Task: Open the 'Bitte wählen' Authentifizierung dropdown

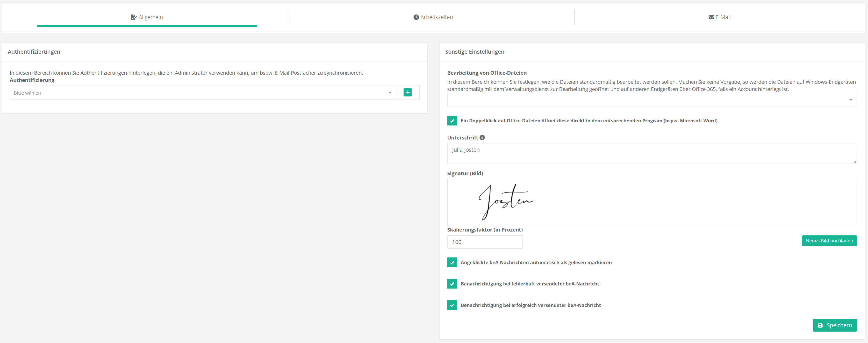Action: pos(199,93)
